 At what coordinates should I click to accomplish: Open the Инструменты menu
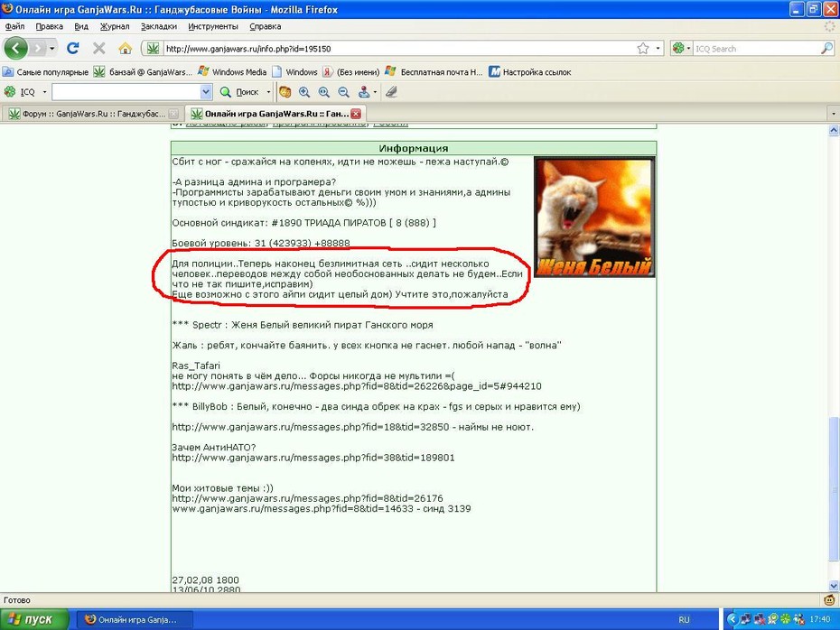point(212,26)
